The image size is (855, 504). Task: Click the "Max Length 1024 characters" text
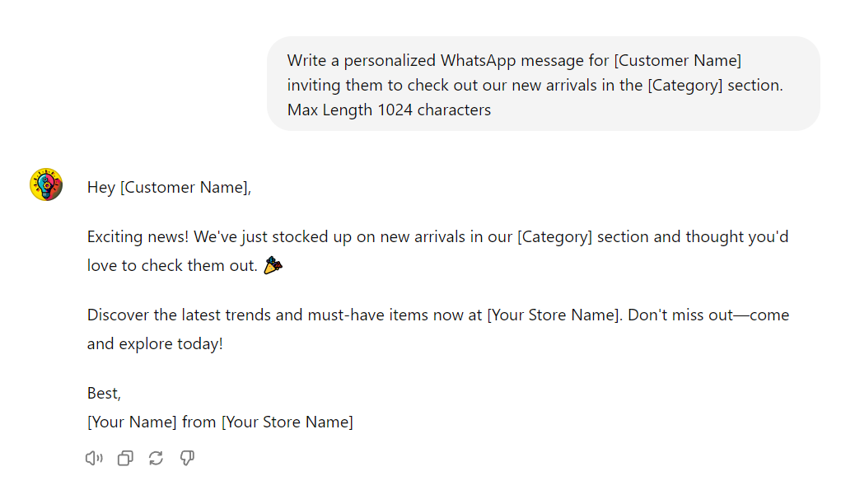[389, 110]
